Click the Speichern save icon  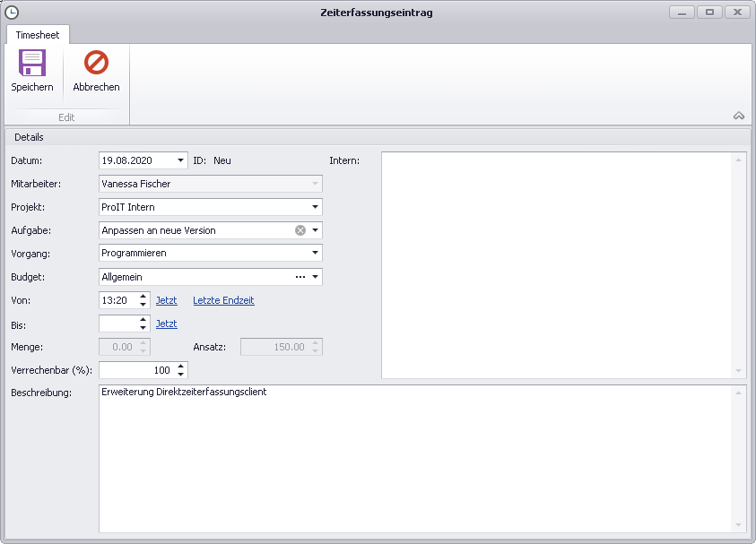[32, 64]
